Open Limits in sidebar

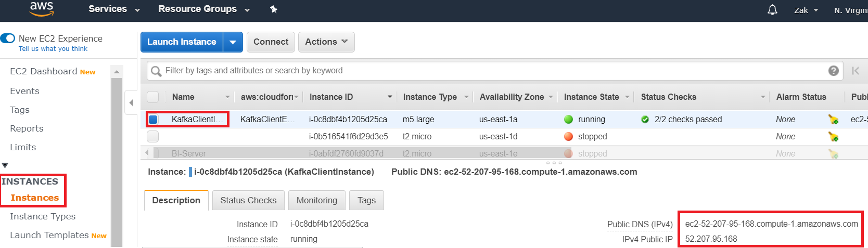(x=23, y=147)
